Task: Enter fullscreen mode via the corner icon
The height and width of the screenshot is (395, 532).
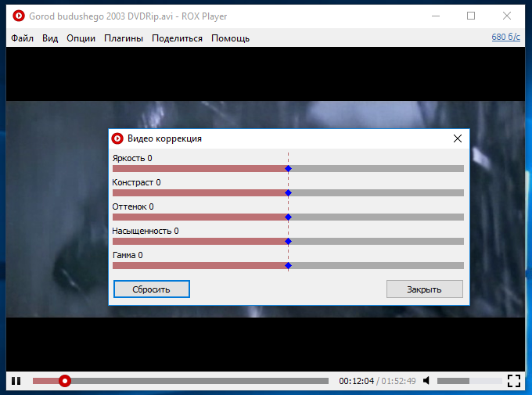Action: pos(514,381)
